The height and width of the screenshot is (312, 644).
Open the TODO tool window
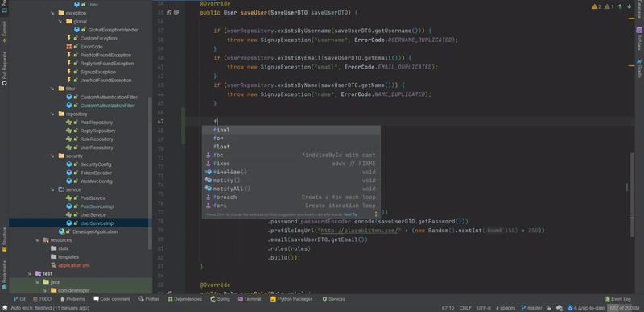click(x=42, y=299)
